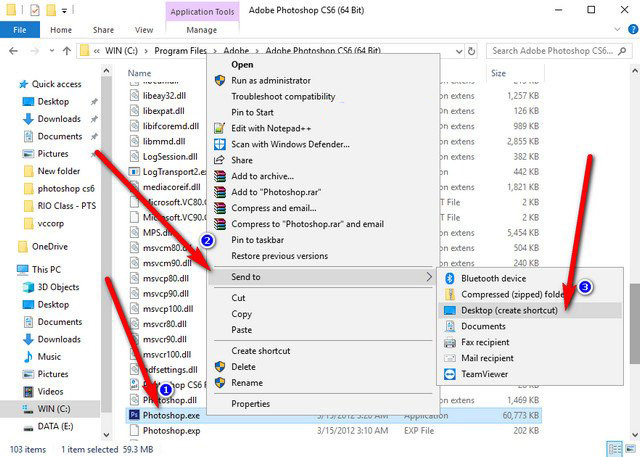
Task: Click the 3D Objects icon
Action: coord(28,287)
